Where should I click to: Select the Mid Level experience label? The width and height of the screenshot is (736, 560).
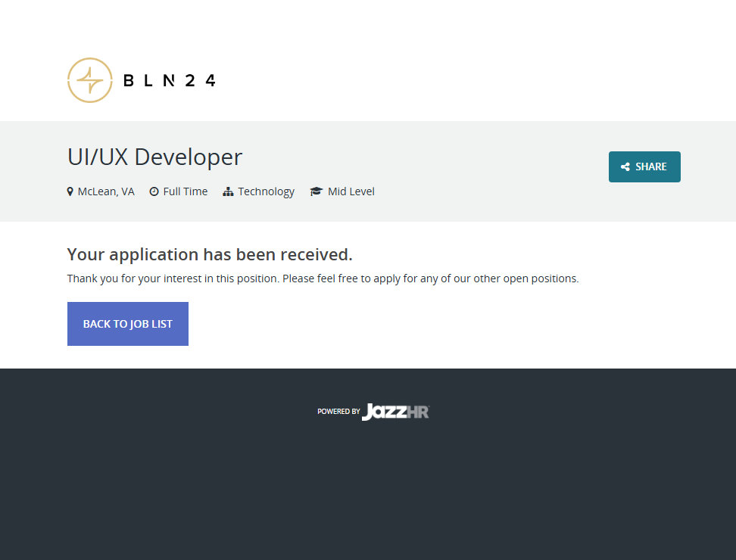(x=351, y=191)
